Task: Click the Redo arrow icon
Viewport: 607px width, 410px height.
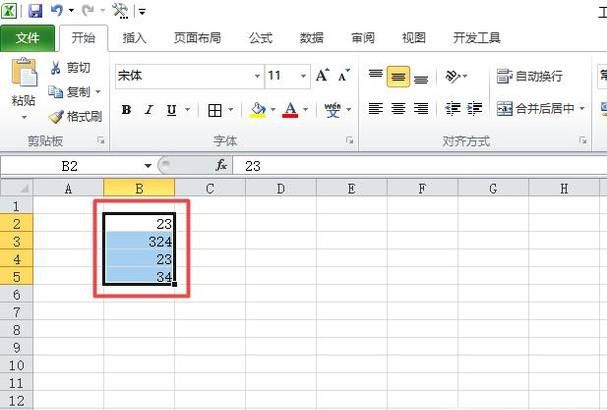Action: point(87,10)
